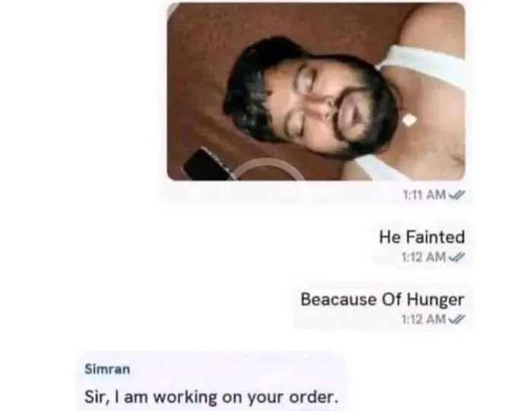532x411 pixels.
Task: Click the circular ring at the photo's bottom edge
Action: click(270, 169)
